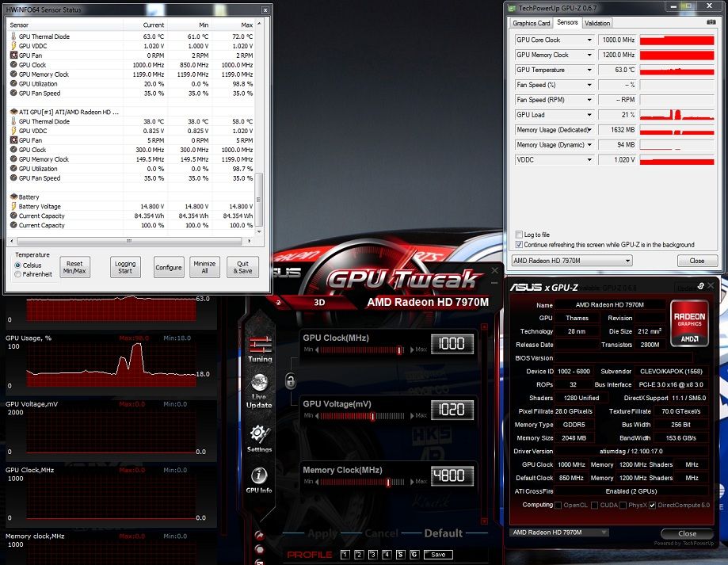
Task: Open GPU Memory Clock sensor dropdown
Action: (589, 55)
